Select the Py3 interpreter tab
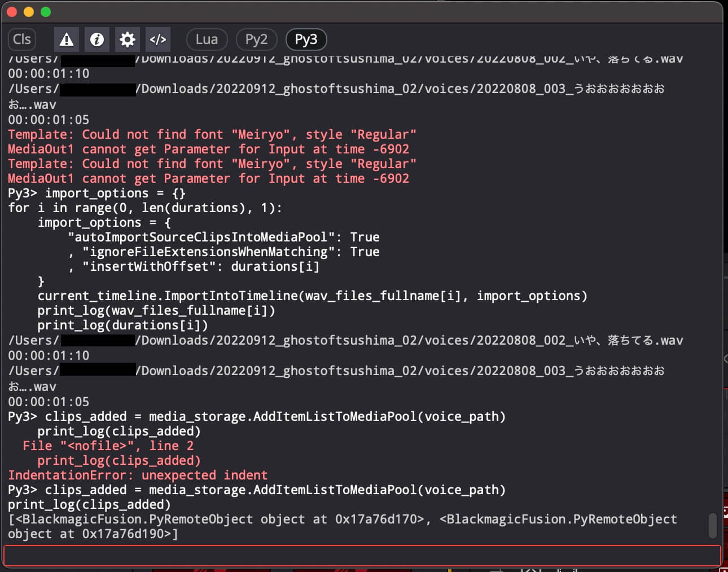Image resolution: width=728 pixels, height=572 pixels. 306,39
